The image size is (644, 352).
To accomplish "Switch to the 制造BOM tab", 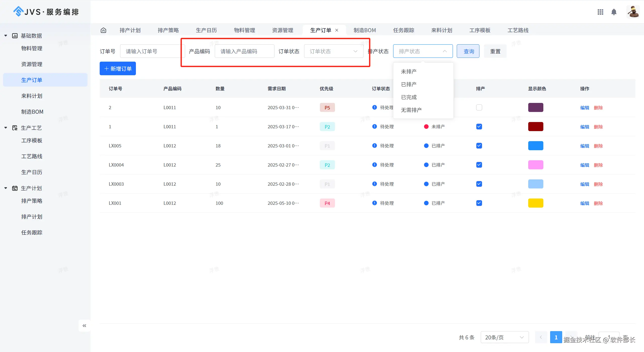I will click(x=364, y=30).
